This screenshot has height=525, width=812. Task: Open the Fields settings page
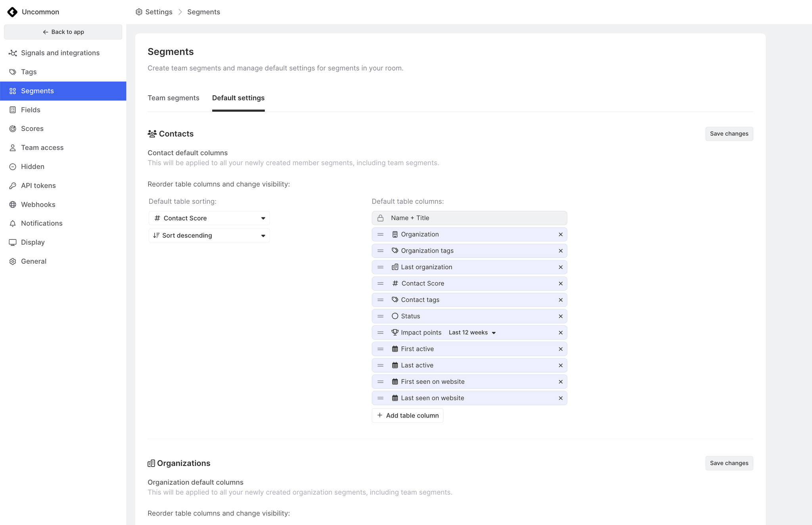point(31,110)
